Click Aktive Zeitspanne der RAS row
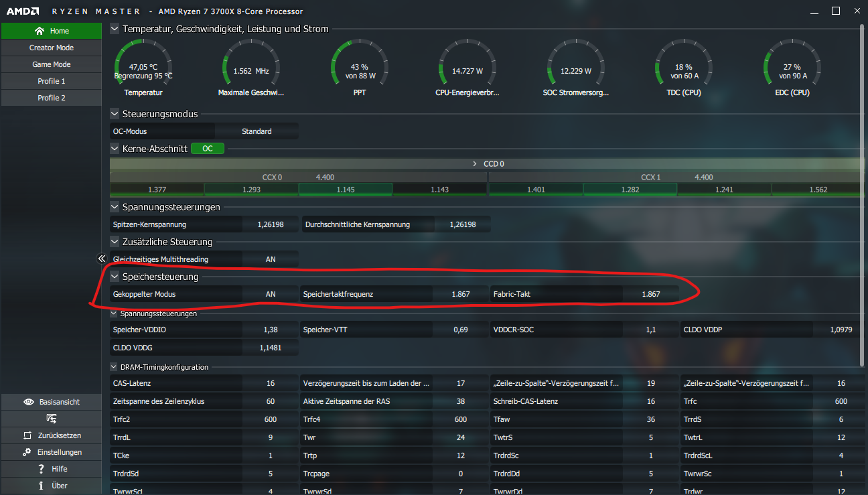Viewport: 868px width, 495px height. [394, 401]
